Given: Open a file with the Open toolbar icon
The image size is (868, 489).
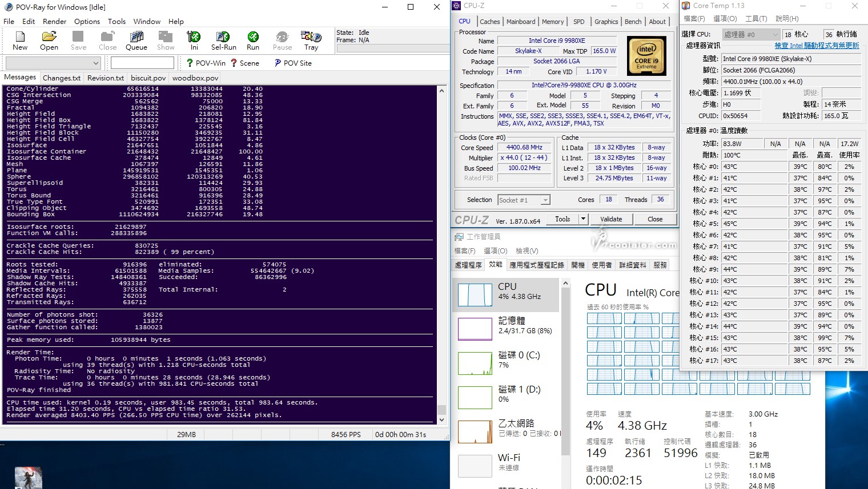Looking at the screenshot, I should click(49, 41).
